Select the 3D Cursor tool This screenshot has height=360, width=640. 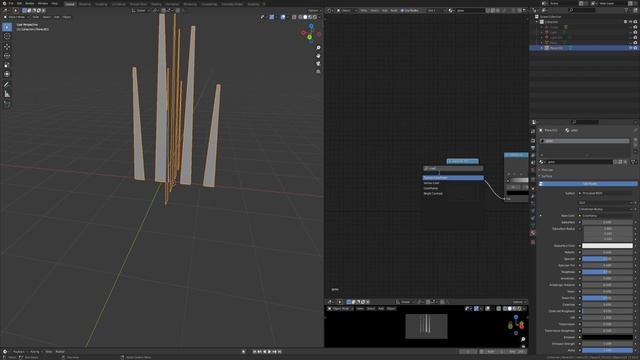tap(7, 36)
